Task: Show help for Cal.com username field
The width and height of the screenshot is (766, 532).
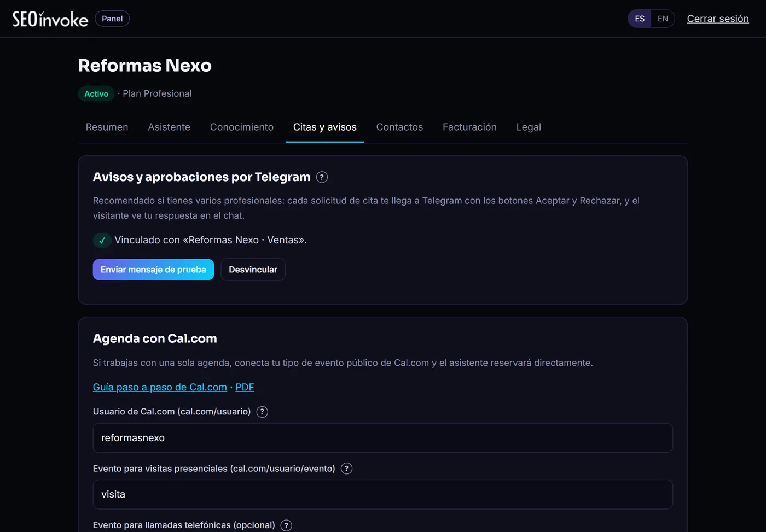Action: click(263, 412)
